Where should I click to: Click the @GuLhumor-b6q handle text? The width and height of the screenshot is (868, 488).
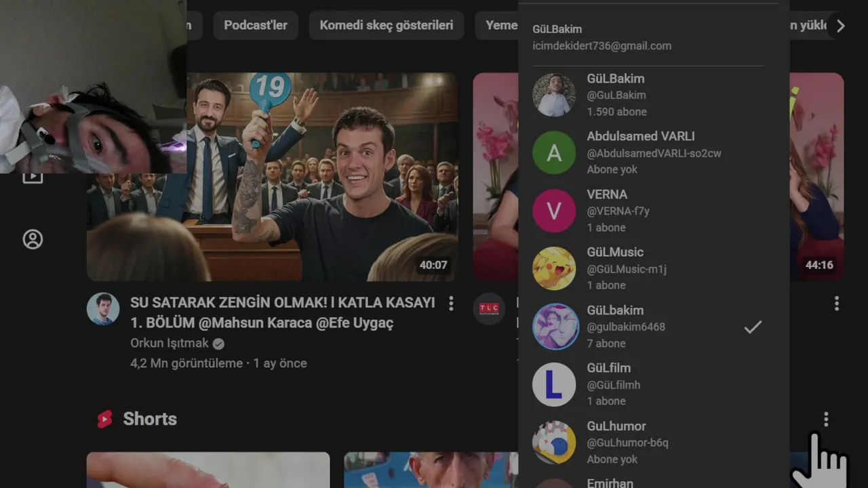[628, 443]
